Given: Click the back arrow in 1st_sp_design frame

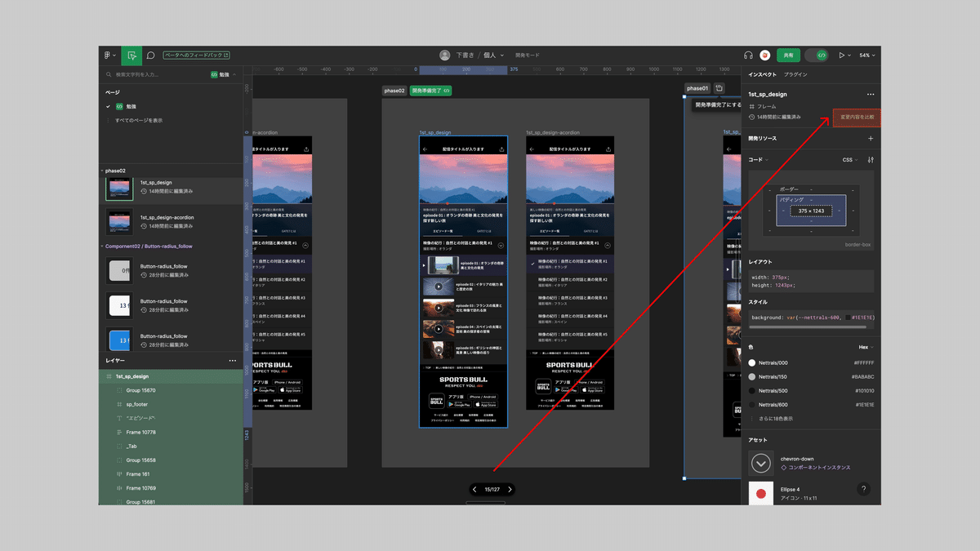Looking at the screenshot, I should pyautogui.click(x=425, y=149).
